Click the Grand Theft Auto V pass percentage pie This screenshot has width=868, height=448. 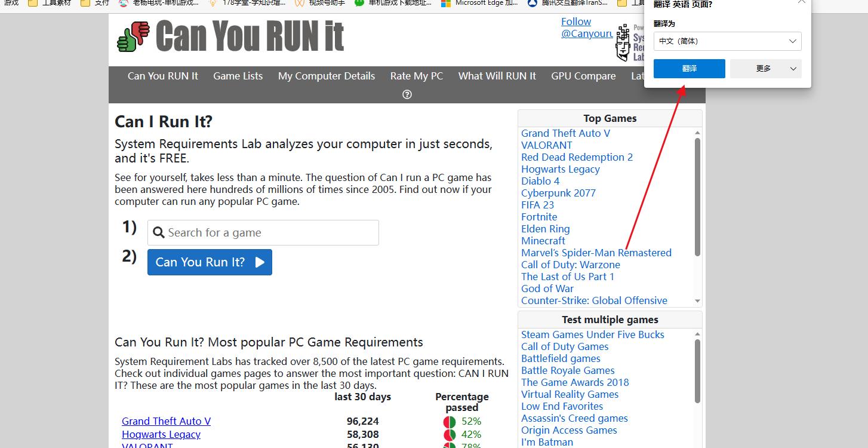click(x=450, y=422)
